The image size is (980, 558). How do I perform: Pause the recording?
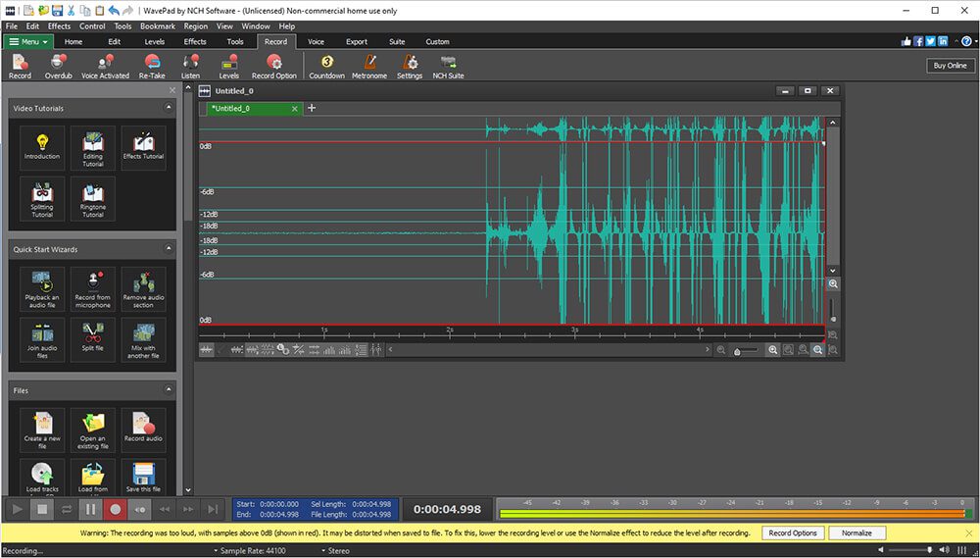click(x=90, y=509)
